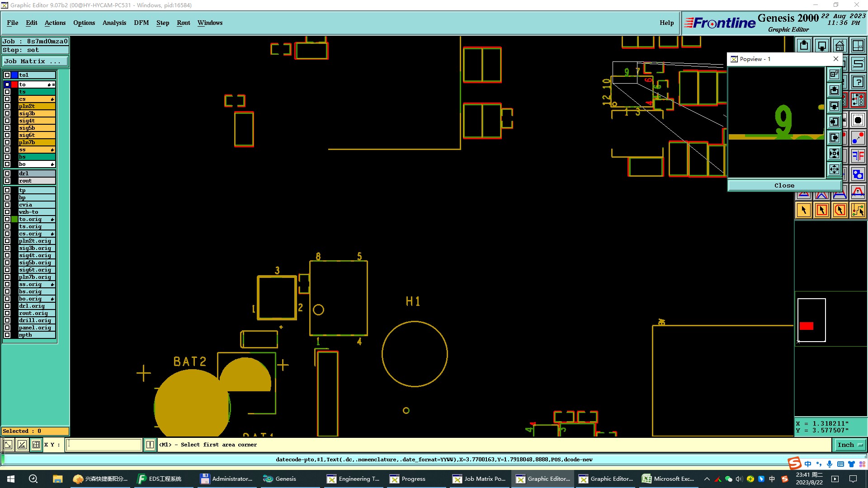Open the Help menu button
This screenshot has width=868, height=488.
point(666,23)
